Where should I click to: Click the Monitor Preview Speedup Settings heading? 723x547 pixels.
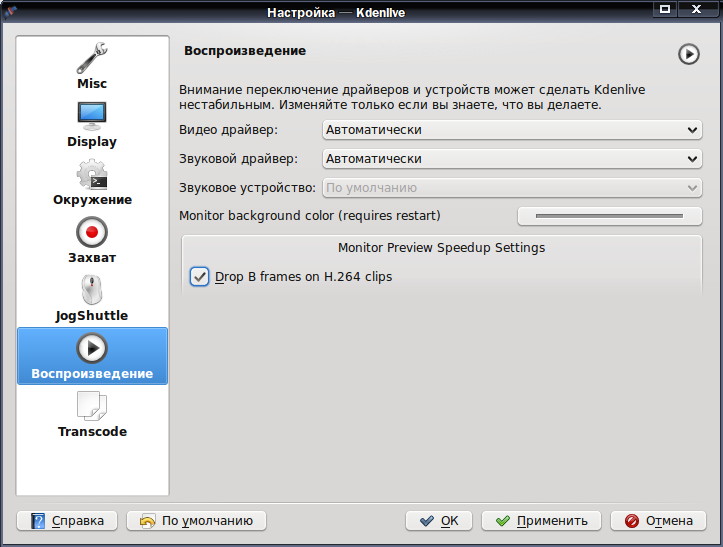(442, 248)
